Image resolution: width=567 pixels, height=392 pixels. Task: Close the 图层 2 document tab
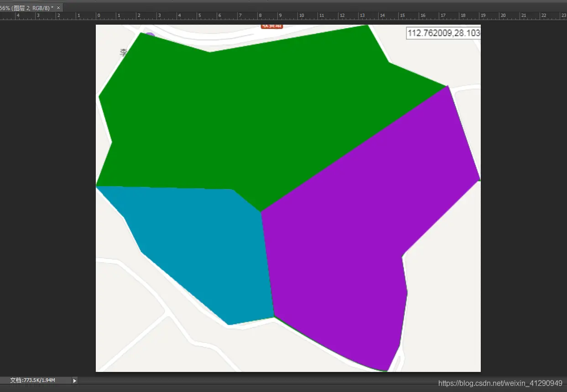[58, 8]
